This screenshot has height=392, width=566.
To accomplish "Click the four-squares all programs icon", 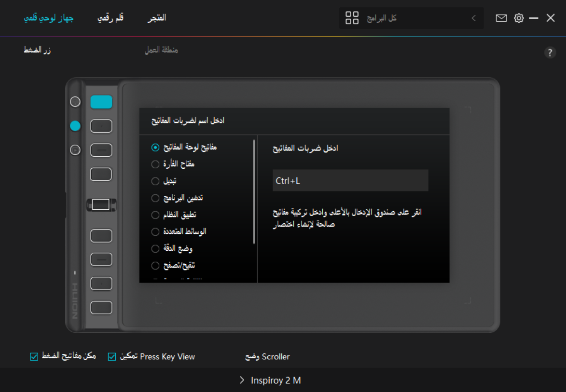I will 352,18.
